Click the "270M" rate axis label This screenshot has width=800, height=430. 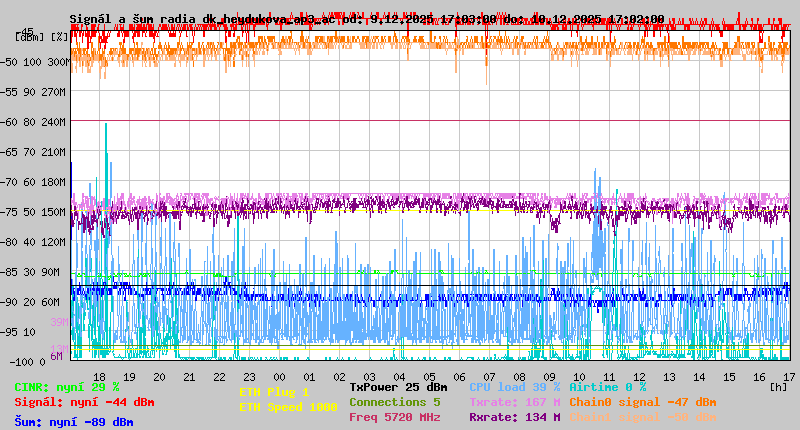(x=54, y=92)
